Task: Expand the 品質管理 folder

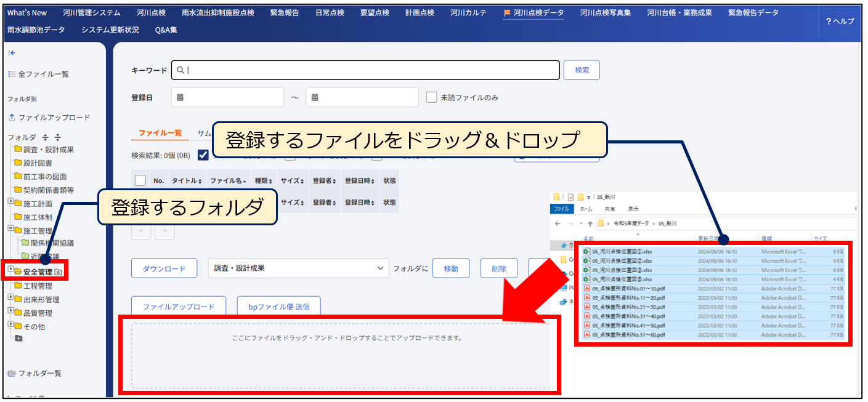Action: (10, 312)
